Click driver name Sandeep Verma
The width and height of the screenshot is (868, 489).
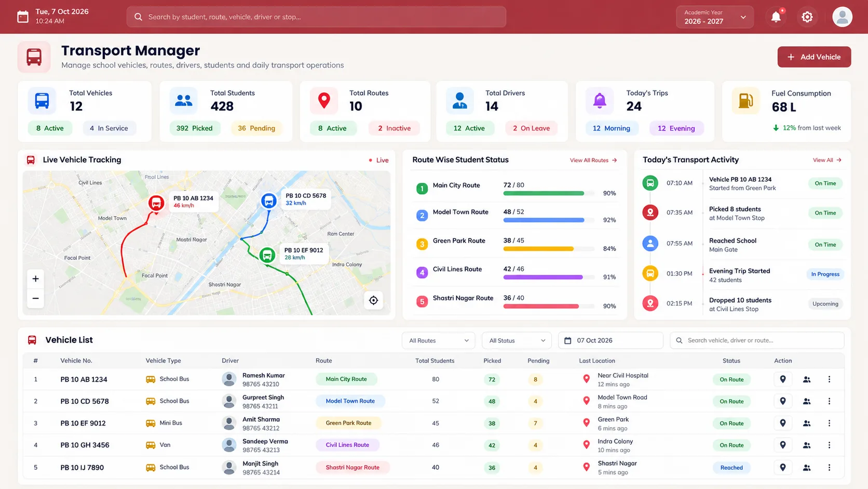(x=265, y=441)
